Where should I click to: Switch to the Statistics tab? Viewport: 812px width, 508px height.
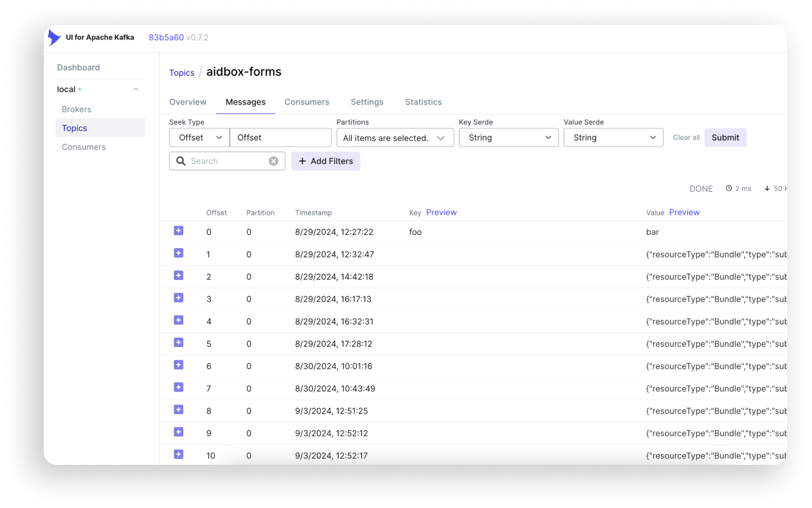pyautogui.click(x=423, y=102)
